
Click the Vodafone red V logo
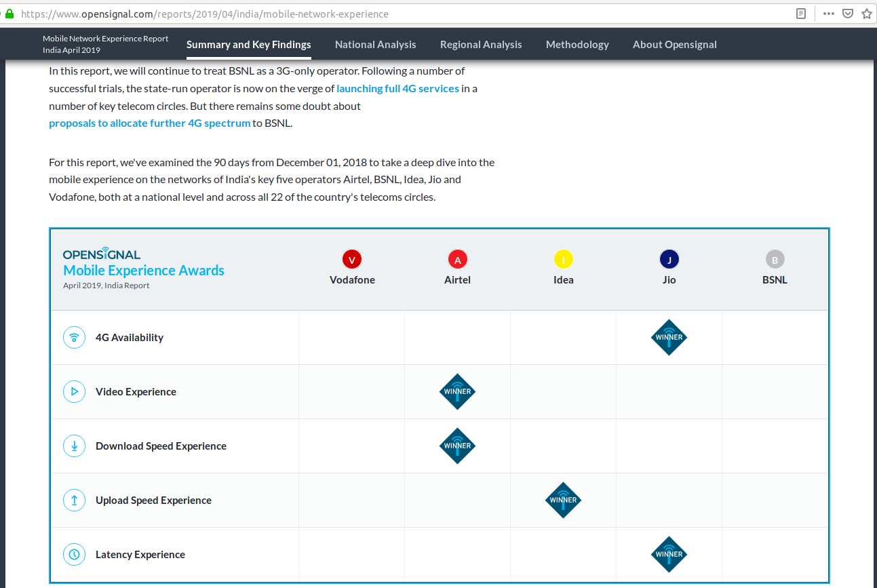click(x=352, y=259)
